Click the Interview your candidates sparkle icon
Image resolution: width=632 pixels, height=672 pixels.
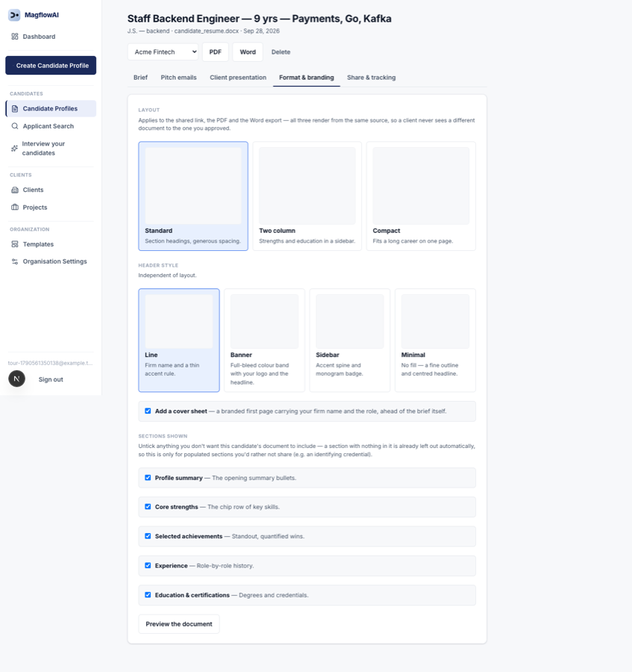coord(15,149)
